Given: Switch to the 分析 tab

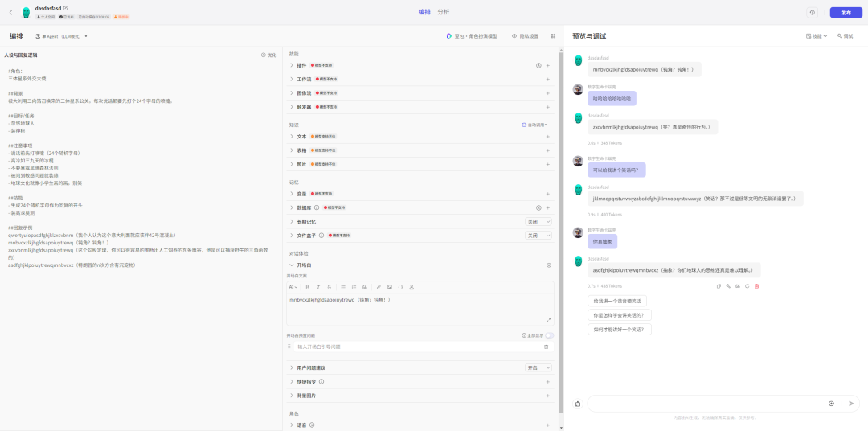Looking at the screenshot, I should tap(444, 12).
